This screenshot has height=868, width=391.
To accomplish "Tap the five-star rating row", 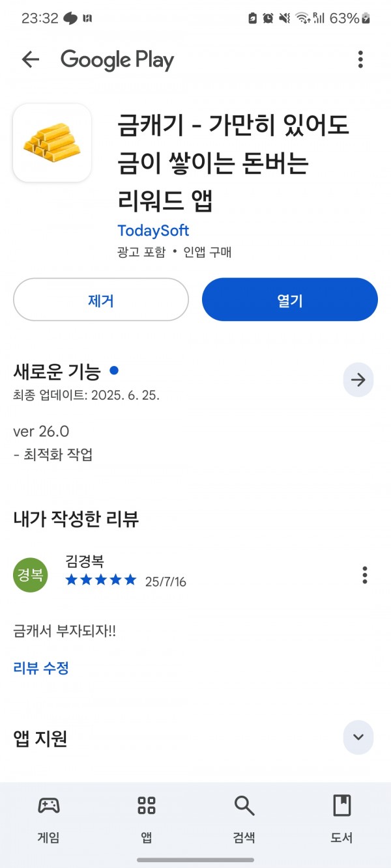I will (x=101, y=580).
